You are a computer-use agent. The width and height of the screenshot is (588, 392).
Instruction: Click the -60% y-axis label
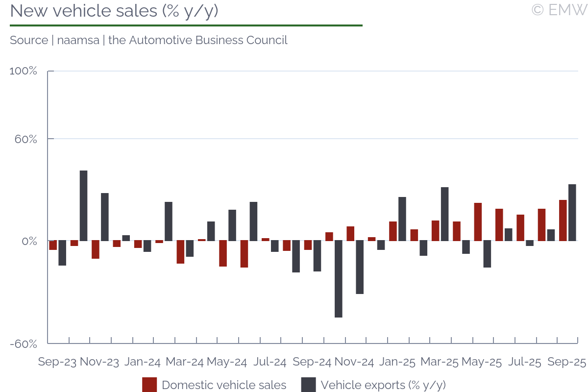(24, 343)
